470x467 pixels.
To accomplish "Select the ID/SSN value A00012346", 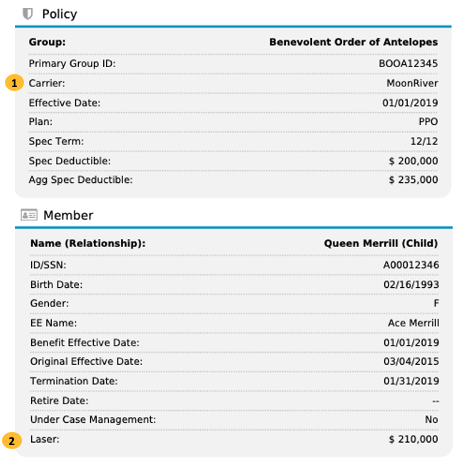I will (411, 265).
